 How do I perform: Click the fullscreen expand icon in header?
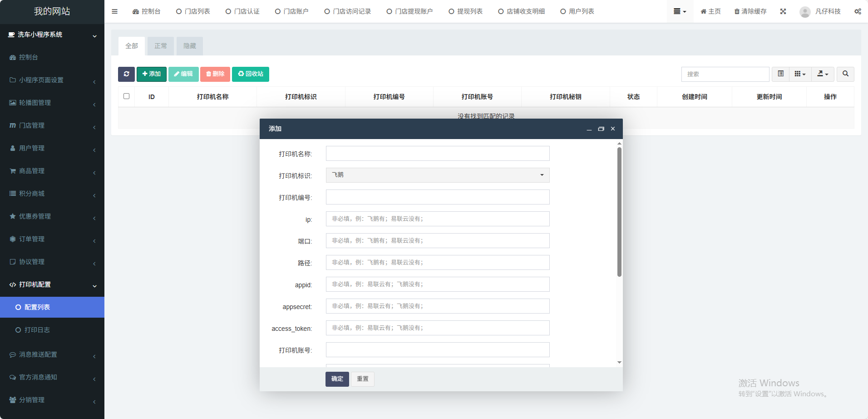[783, 11]
